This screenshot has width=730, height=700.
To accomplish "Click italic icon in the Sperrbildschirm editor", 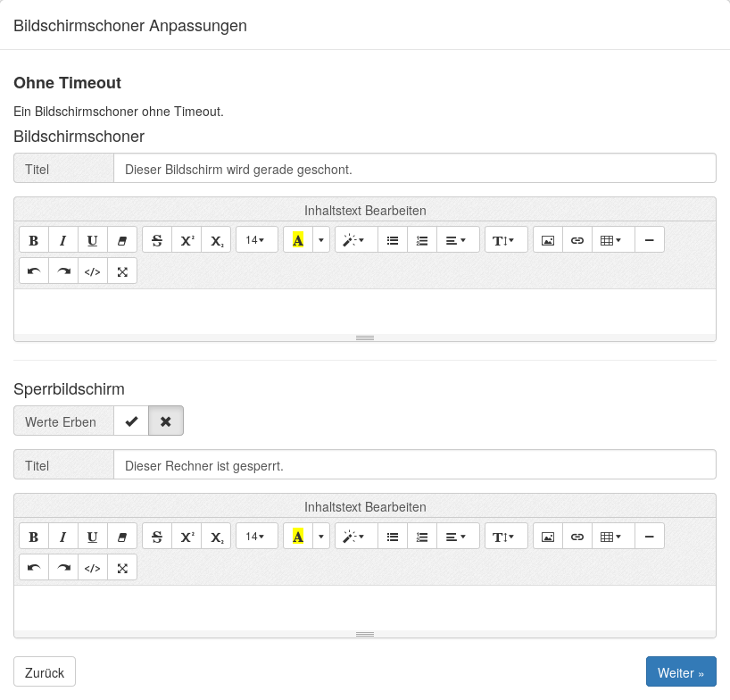I will point(63,537).
